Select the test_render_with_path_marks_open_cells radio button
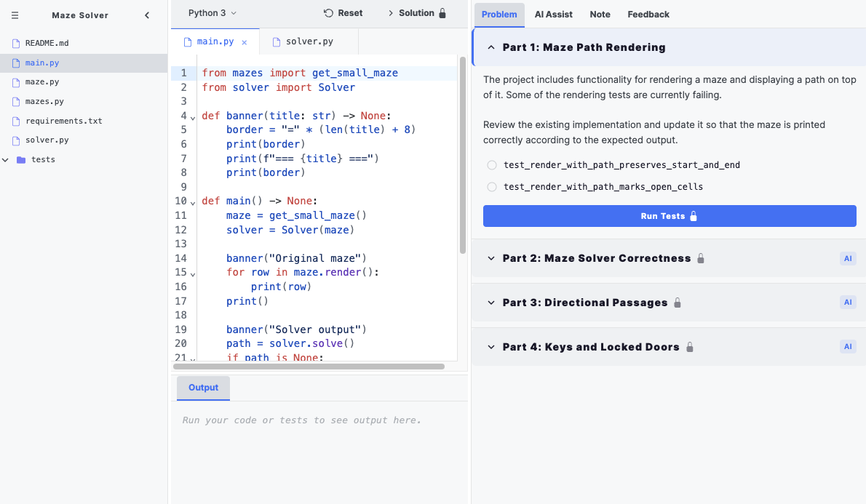Image resolution: width=866 pixels, height=504 pixels. pyautogui.click(x=491, y=187)
